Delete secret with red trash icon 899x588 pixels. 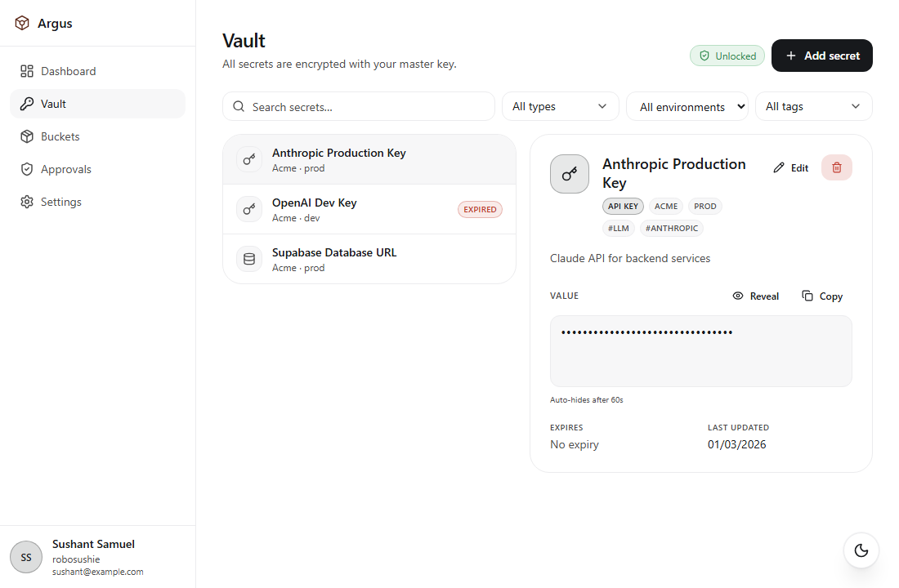point(837,167)
